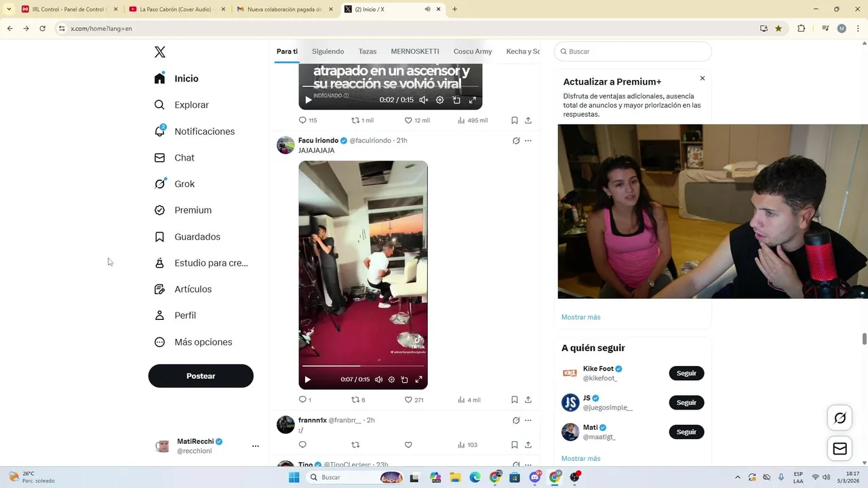Open floating Grok button

[840, 418]
